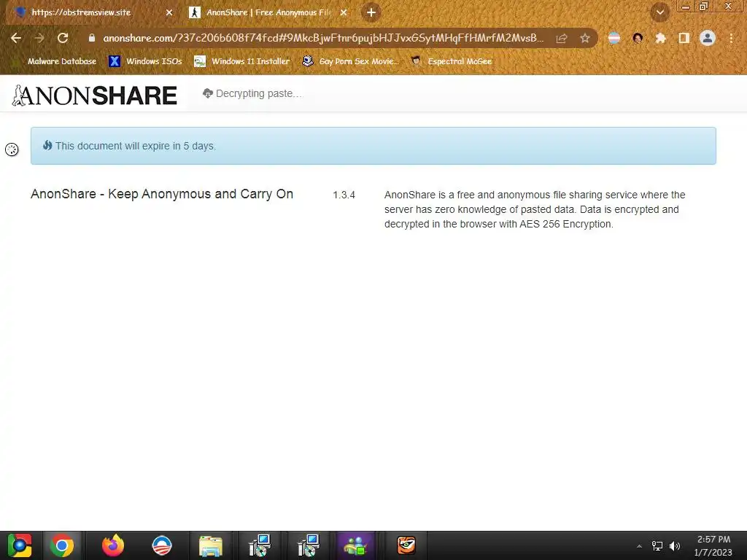Open clock showing 2:57 PM
This screenshot has width=747, height=560.
[713, 545]
